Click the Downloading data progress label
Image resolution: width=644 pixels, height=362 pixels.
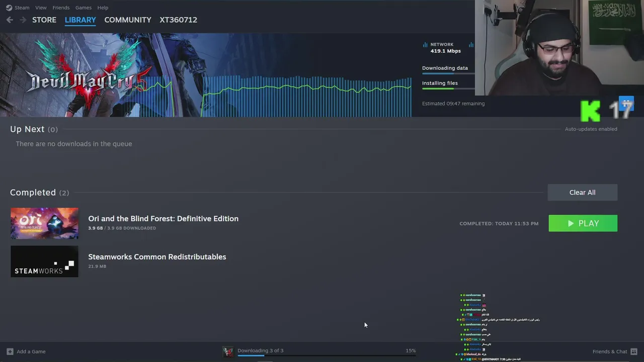(445, 68)
